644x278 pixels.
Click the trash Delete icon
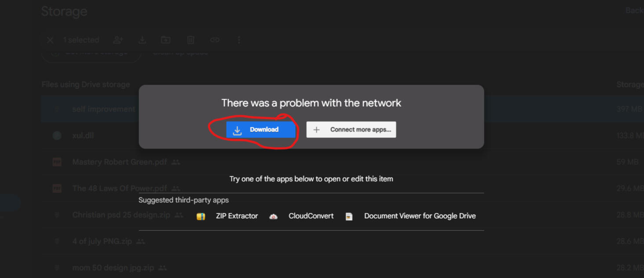pos(190,40)
